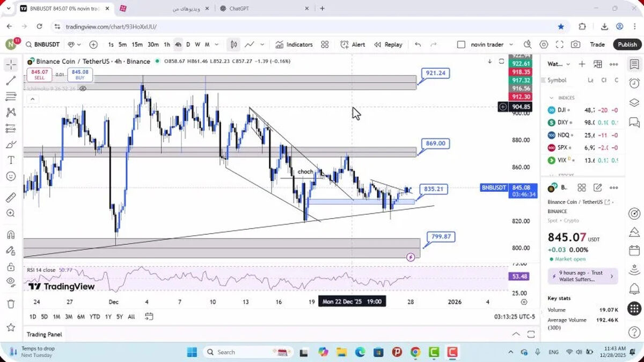
Task: Open chart settings hexagon icon
Action: [x=544, y=45]
